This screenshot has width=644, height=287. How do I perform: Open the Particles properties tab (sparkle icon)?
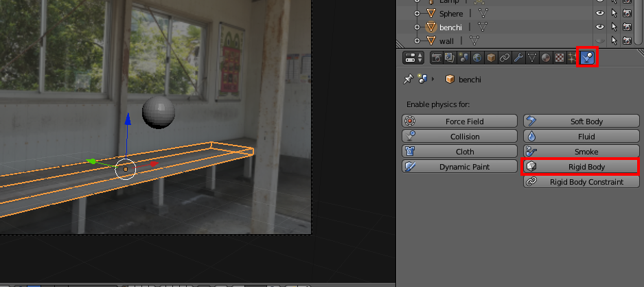pyautogui.click(x=572, y=58)
